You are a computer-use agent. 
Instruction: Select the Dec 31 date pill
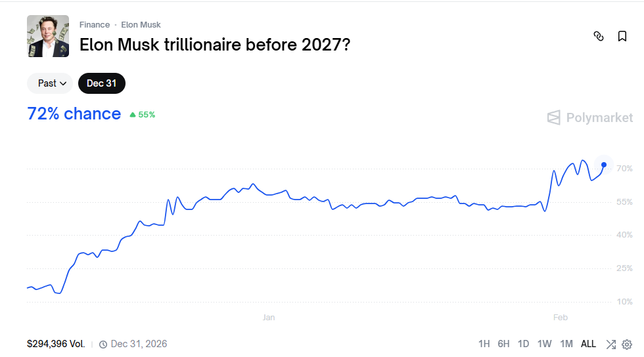tap(101, 83)
